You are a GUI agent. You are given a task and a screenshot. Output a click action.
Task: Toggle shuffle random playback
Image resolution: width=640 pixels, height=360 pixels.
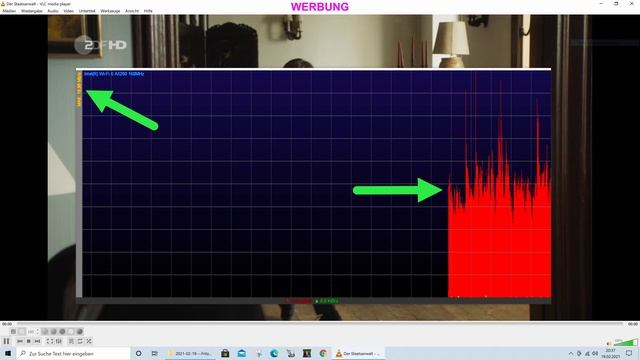[x=89, y=341]
